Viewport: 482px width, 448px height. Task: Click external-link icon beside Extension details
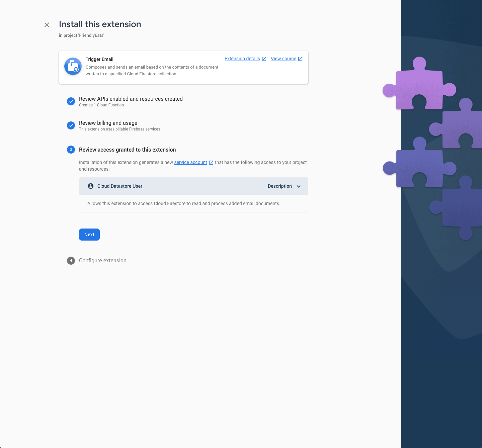tap(264, 59)
